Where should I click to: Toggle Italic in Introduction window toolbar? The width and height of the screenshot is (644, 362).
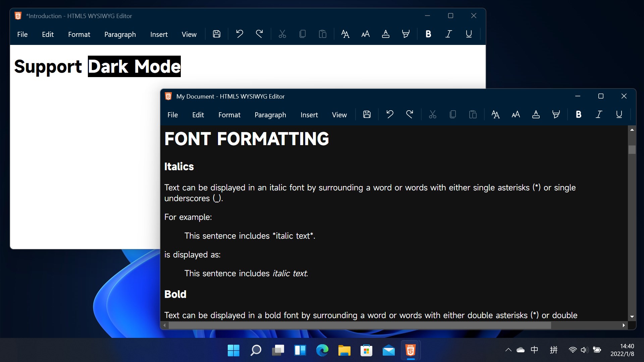(x=448, y=34)
